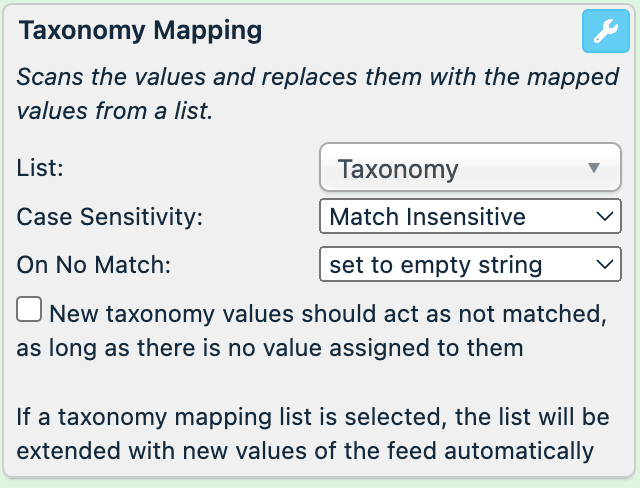
Task: Click the italic Scans the values description
Action: [318, 93]
